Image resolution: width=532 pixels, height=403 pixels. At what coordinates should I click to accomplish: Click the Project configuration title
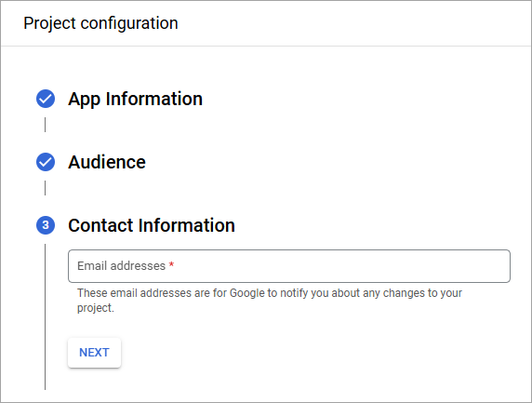pyautogui.click(x=100, y=23)
